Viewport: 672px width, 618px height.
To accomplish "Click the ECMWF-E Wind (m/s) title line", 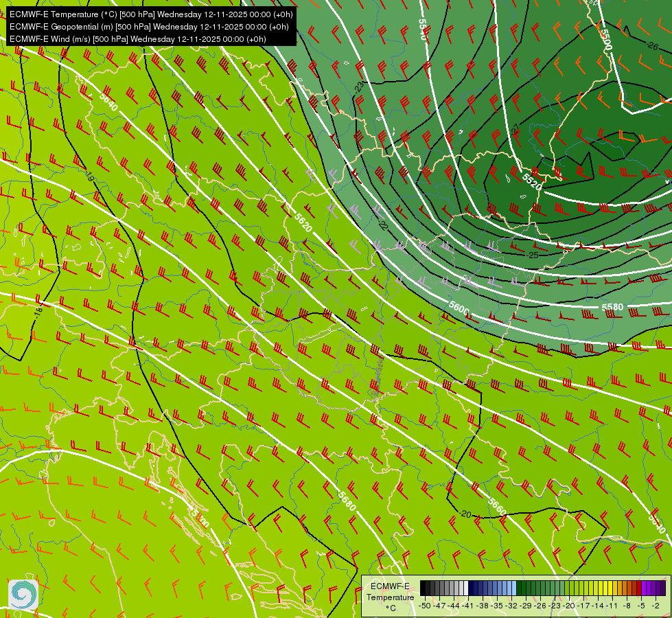I will click(x=137, y=39).
